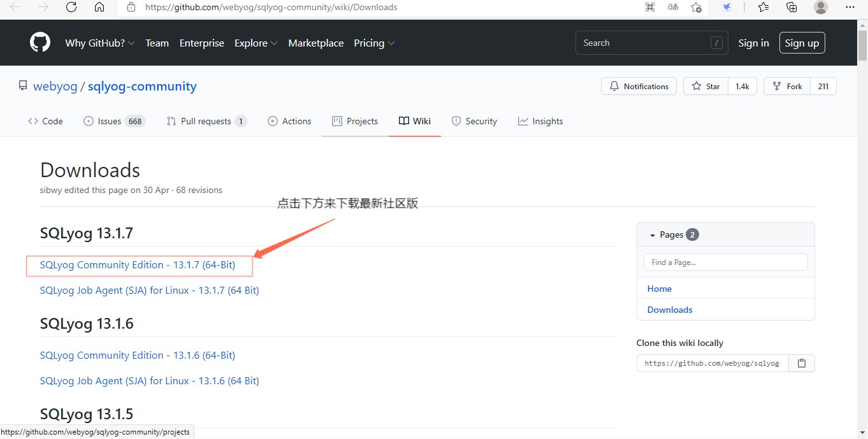Open the Home wiki page link

[660, 289]
